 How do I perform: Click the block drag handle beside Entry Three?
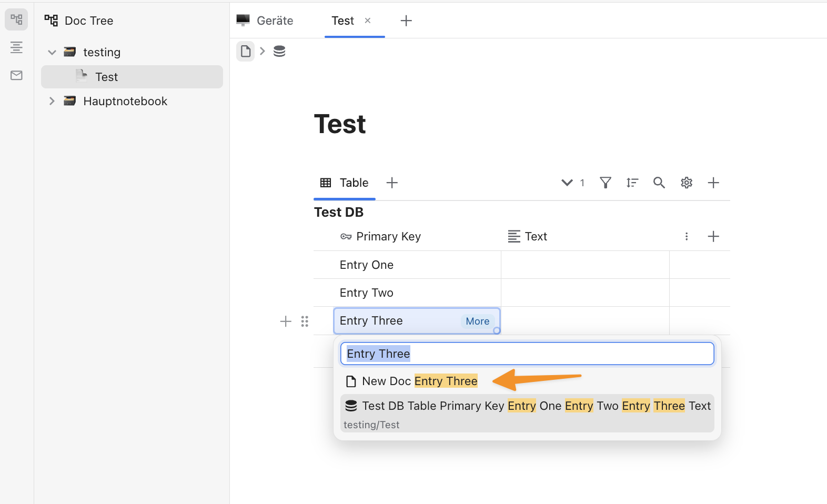point(305,321)
